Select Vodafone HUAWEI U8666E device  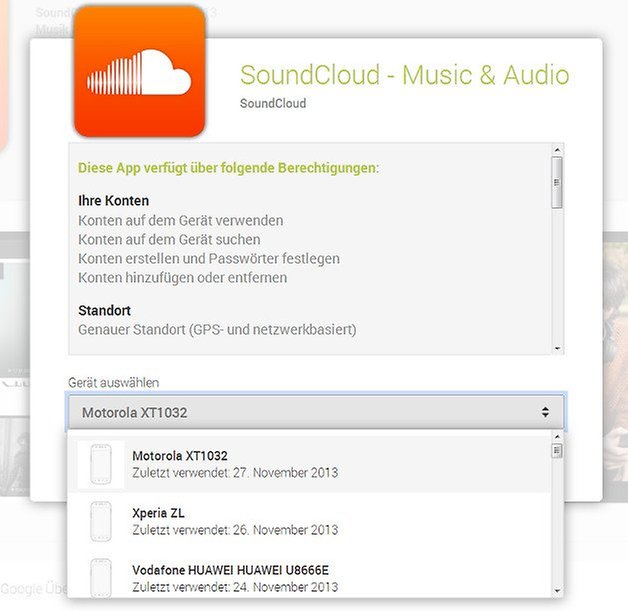tap(309, 574)
